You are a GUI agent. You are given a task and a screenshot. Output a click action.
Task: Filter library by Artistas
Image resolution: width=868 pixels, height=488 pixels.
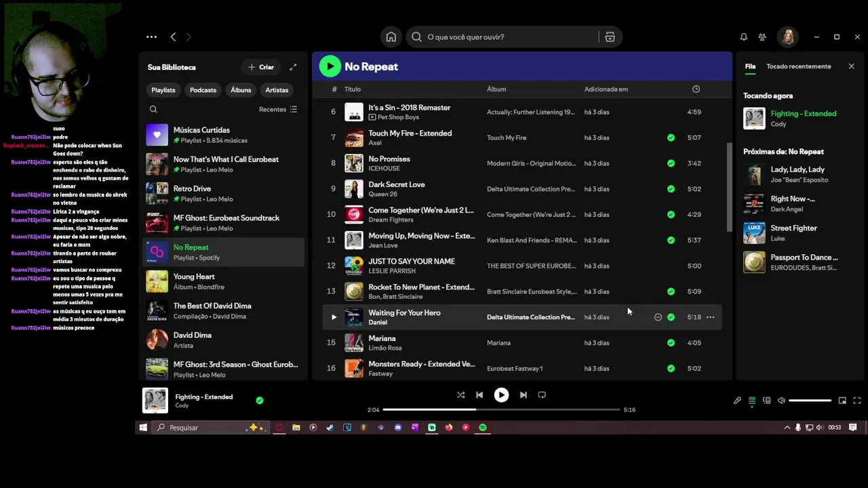point(277,90)
